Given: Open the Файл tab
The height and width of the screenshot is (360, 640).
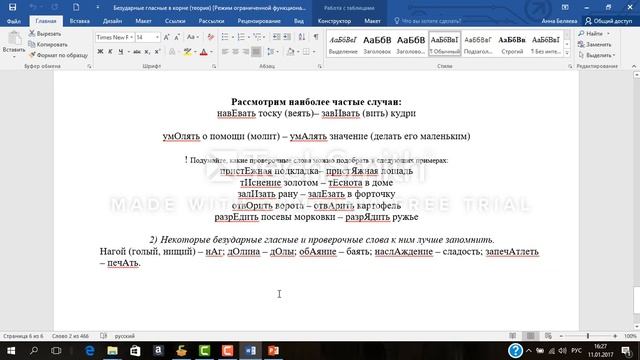Looking at the screenshot, I should coord(13,21).
